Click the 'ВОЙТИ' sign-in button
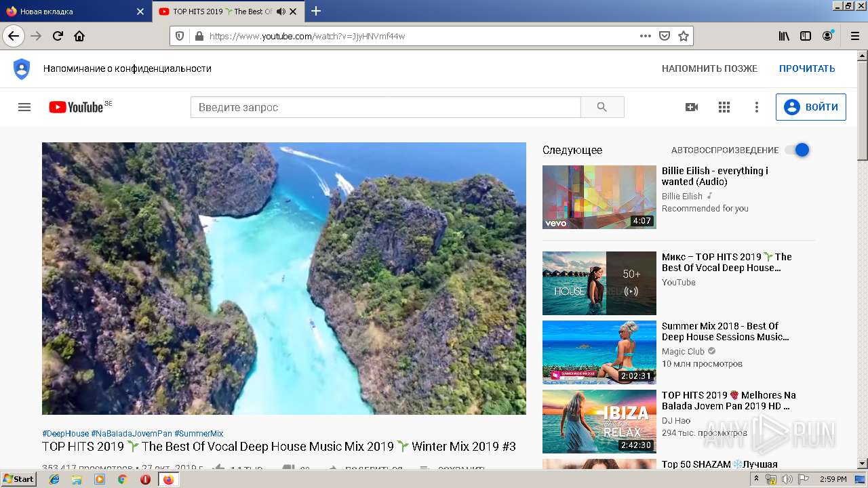The height and width of the screenshot is (488, 868). pos(811,107)
